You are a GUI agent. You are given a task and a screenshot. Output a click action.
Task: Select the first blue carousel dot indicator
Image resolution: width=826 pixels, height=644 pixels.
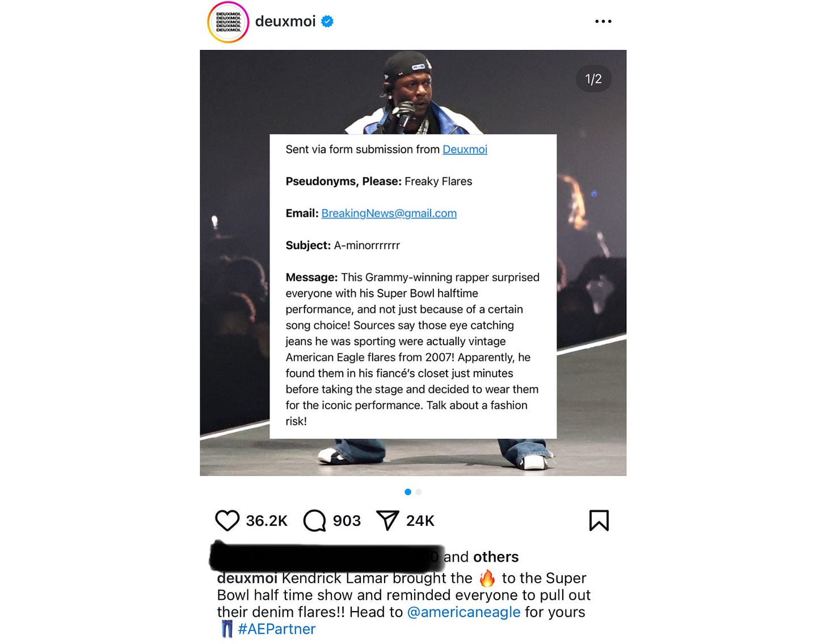click(408, 492)
